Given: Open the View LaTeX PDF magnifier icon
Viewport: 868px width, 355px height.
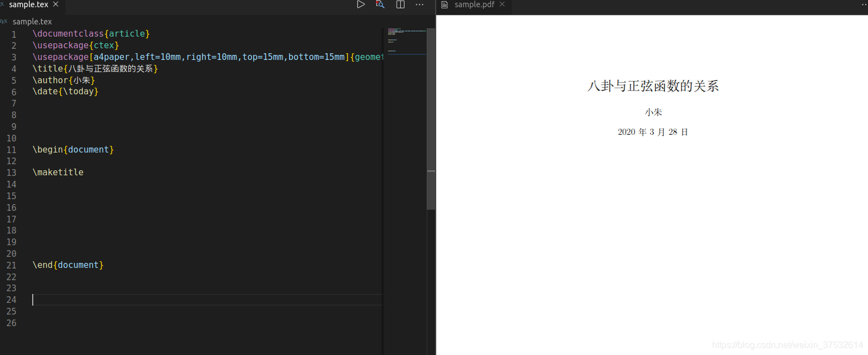Looking at the screenshot, I should (x=380, y=4).
